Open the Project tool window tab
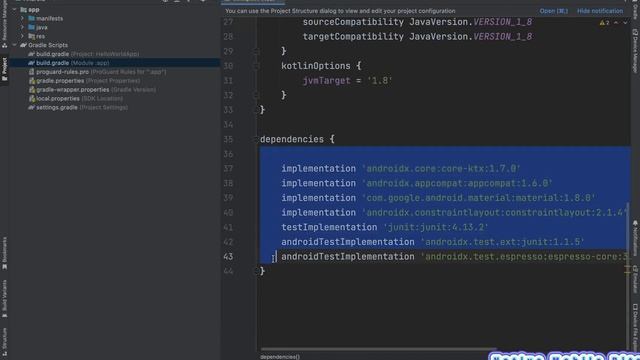 (4, 69)
